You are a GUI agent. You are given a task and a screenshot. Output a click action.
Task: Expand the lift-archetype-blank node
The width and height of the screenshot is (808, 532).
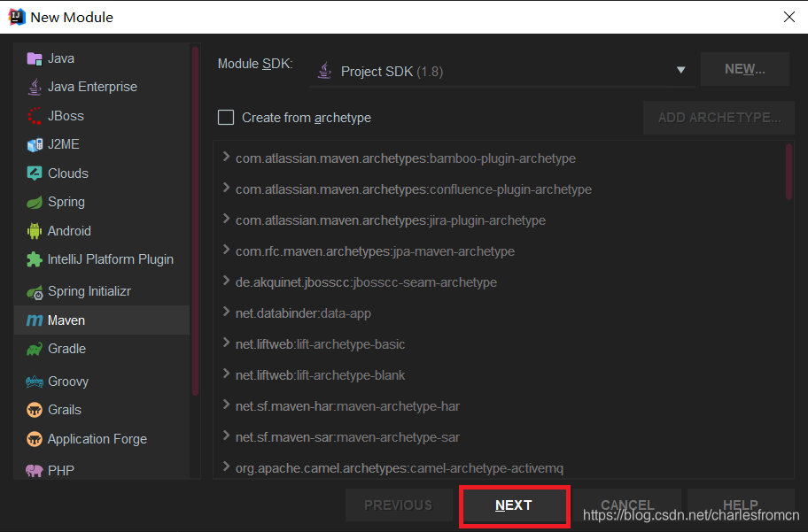coord(226,374)
